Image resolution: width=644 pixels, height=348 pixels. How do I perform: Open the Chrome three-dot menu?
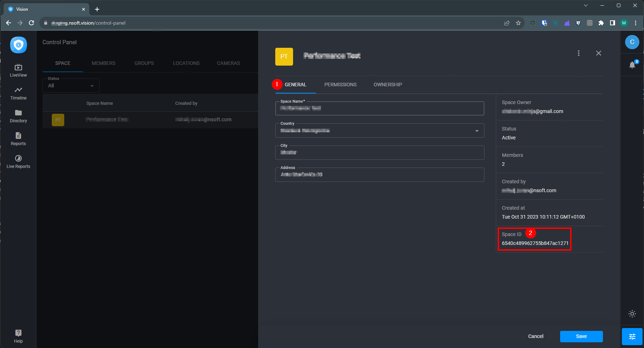635,23
